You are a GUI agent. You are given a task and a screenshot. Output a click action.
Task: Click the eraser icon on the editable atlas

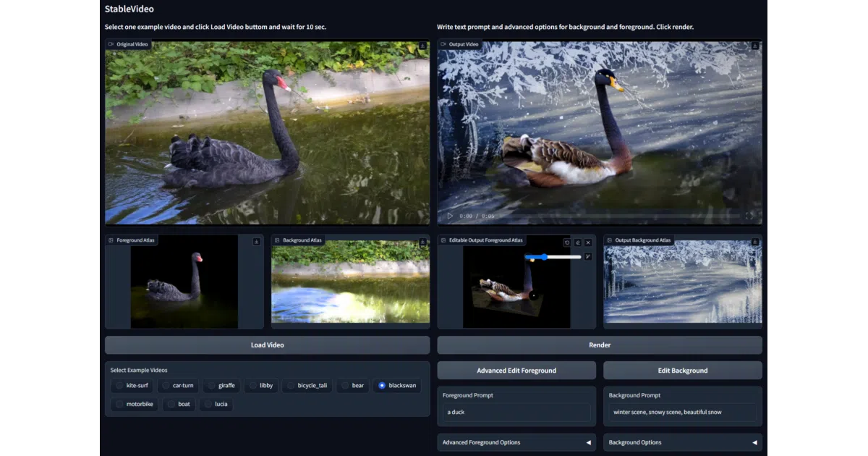click(578, 242)
